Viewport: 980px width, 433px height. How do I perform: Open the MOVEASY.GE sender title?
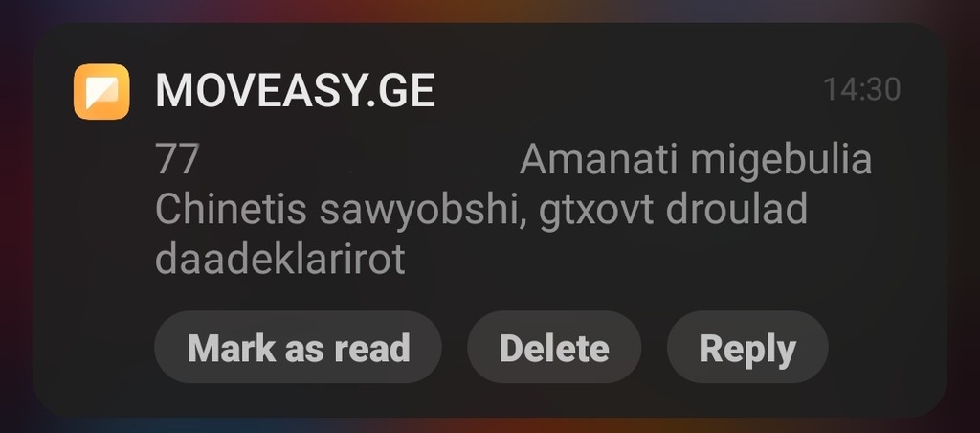[295, 91]
